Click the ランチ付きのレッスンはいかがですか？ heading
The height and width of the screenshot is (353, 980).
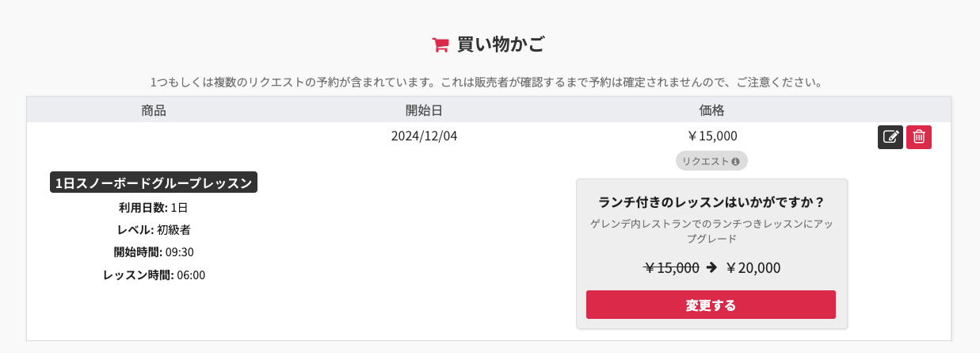tap(711, 201)
